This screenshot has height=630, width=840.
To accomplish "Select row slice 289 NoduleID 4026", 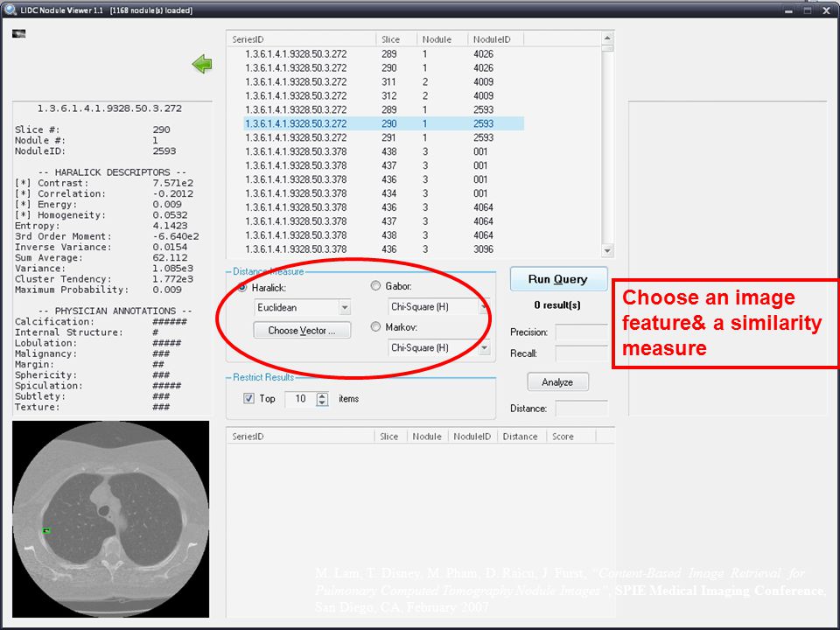I will click(x=383, y=54).
